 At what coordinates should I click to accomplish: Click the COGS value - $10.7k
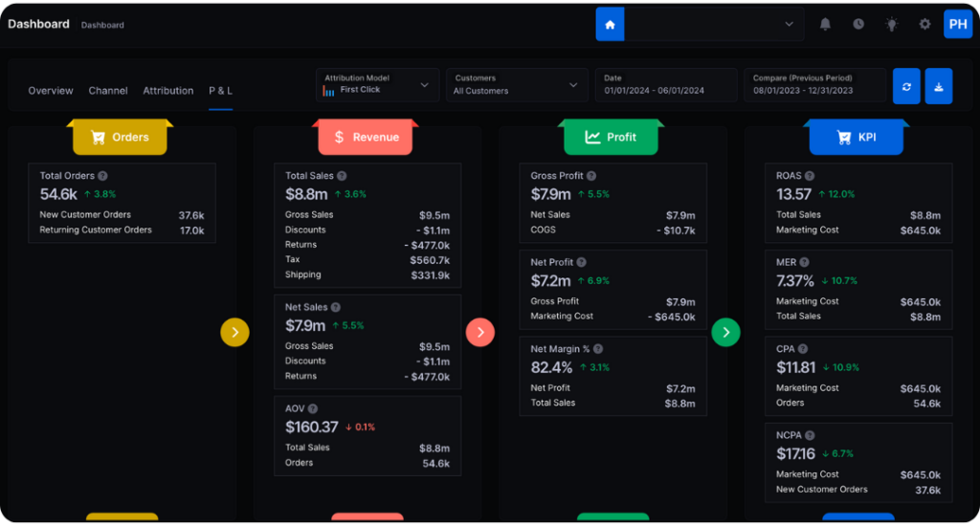676,230
